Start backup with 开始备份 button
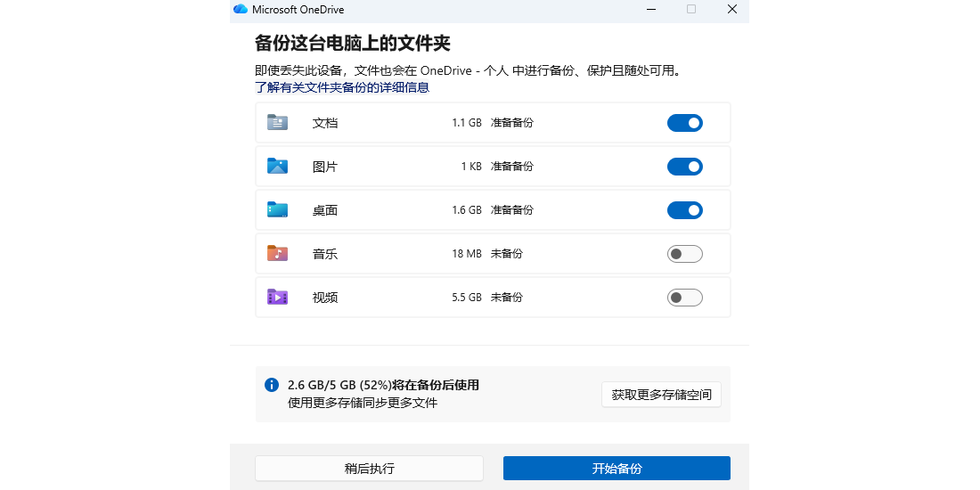This screenshot has height=490, width=980. (x=617, y=469)
